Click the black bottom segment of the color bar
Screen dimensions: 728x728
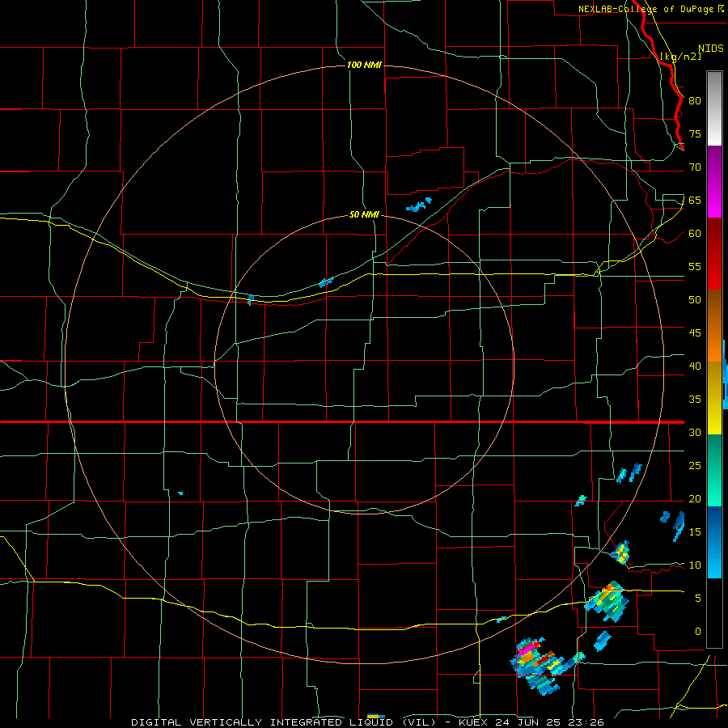pos(714,613)
